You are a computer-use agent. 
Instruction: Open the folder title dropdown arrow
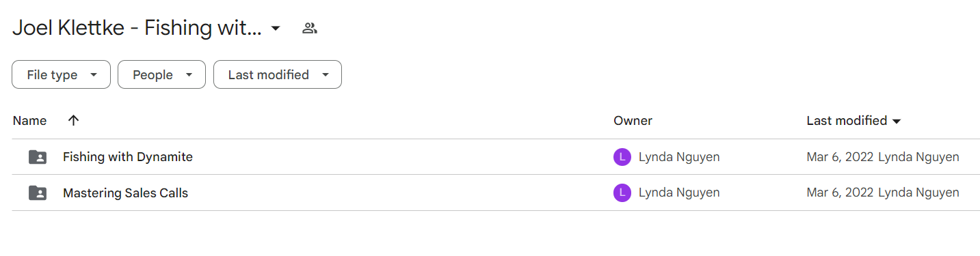[276, 29]
